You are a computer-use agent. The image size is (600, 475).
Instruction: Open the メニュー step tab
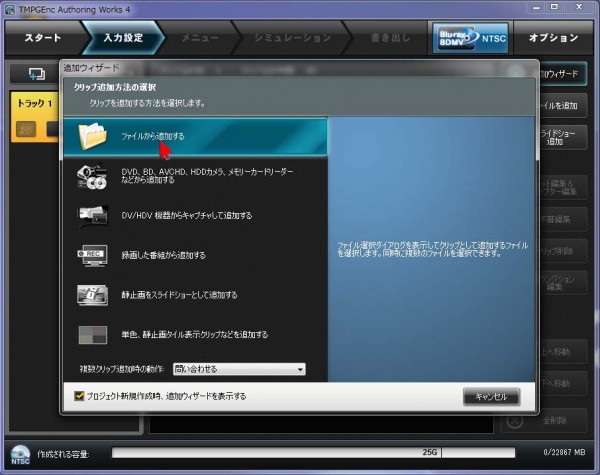pyautogui.click(x=200, y=38)
